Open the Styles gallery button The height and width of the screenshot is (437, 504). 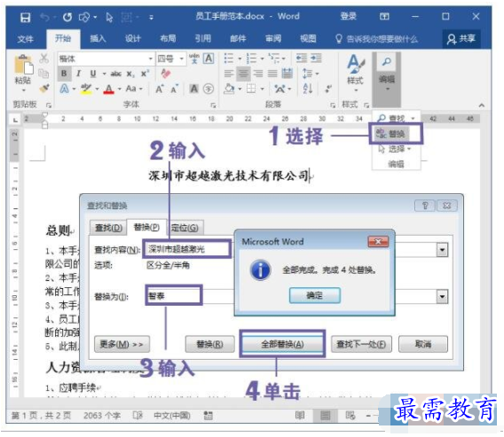click(x=355, y=73)
